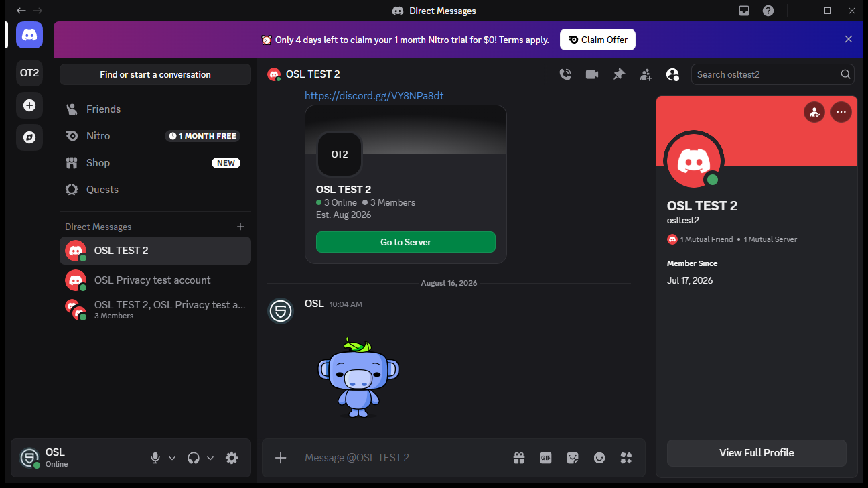Create a new DM with plus icon

tap(240, 227)
